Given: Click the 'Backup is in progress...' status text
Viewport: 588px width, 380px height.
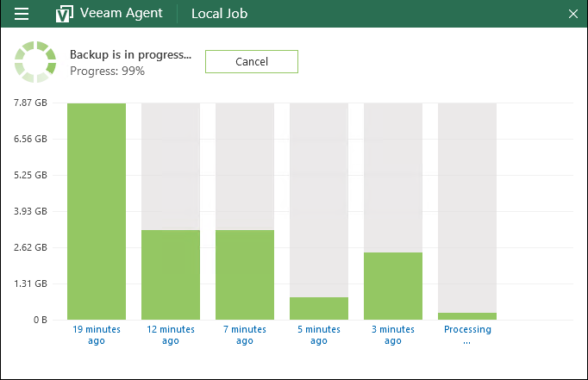Looking at the screenshot, I should point(130,54).
